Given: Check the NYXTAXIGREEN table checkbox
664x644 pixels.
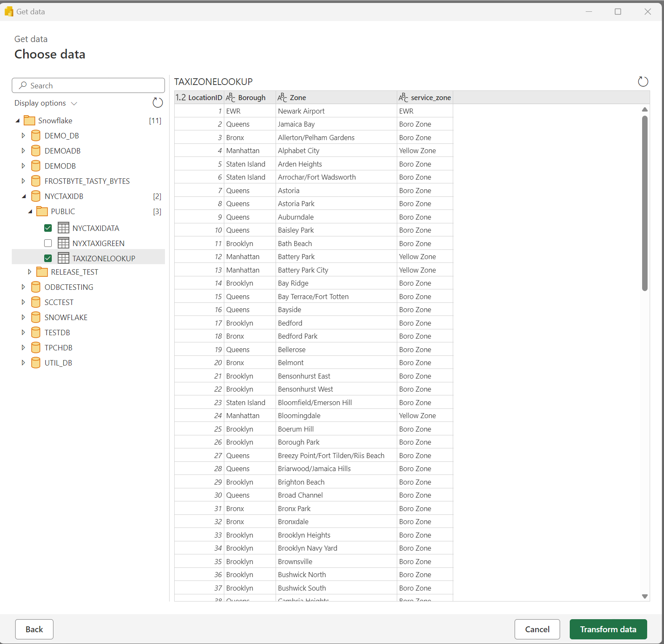Looking at the screenshot, I should [x=48, y=243].
